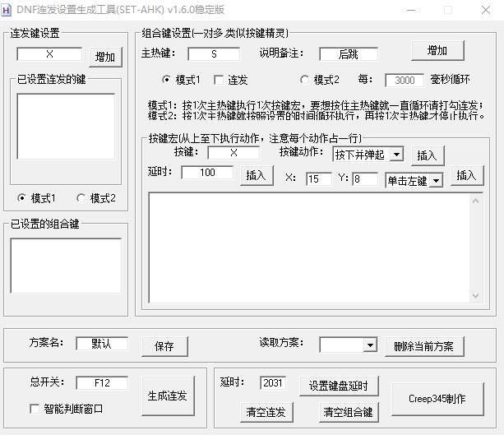Click the 说明备注 field showing 后跳

(349, 54)
